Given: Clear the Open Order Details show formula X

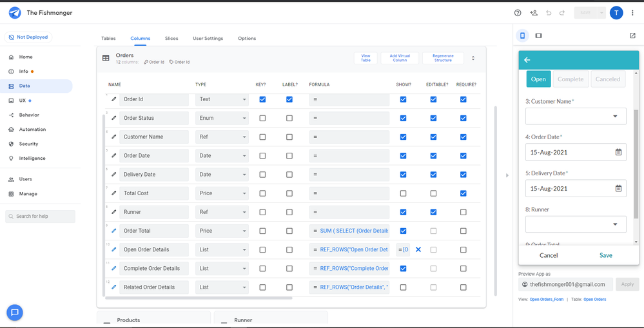Looking at the screenshot, I should click(x=418, y=249).
